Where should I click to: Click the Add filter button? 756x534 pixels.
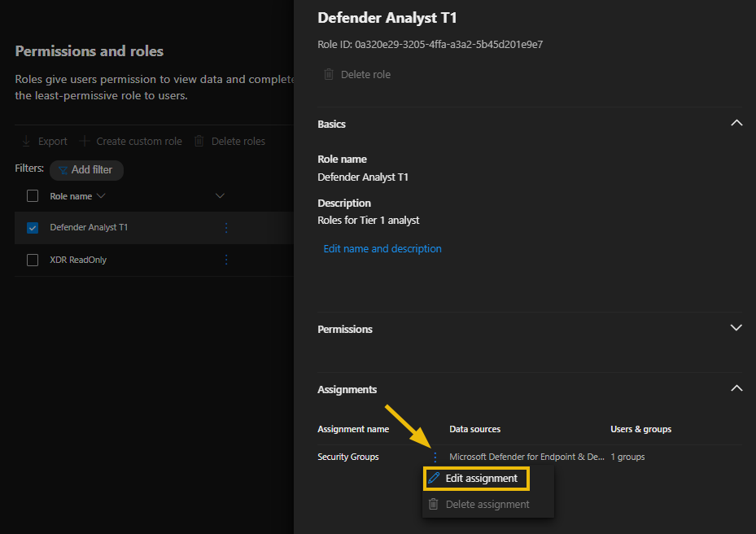(x=86, y=170)
